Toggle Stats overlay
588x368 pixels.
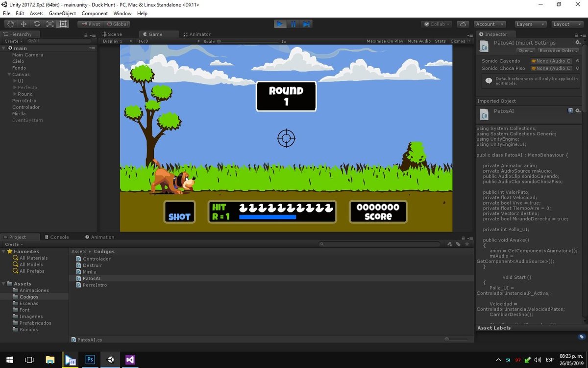[x=440, y=41]
